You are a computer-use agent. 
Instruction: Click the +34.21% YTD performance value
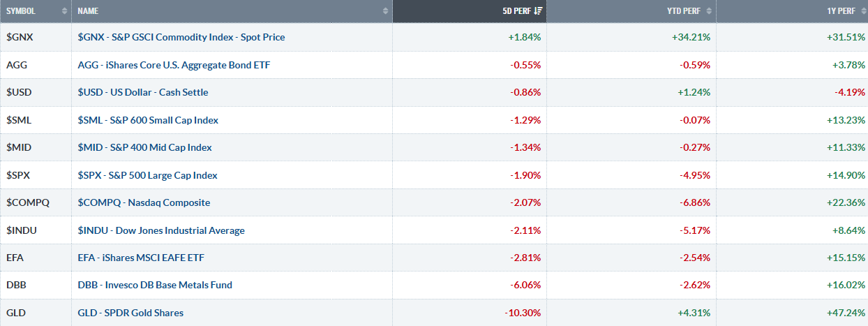click(x=689, y=37)
